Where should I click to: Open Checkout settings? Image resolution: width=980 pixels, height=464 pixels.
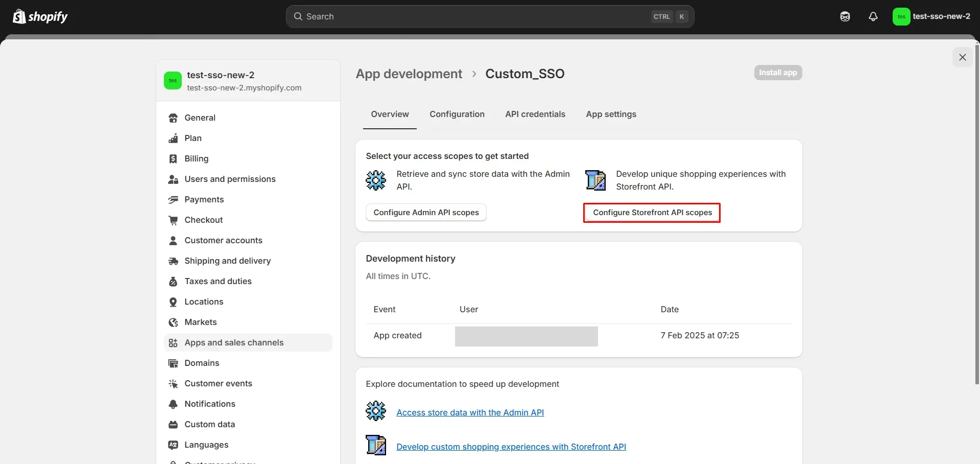(x=248, y=220)
